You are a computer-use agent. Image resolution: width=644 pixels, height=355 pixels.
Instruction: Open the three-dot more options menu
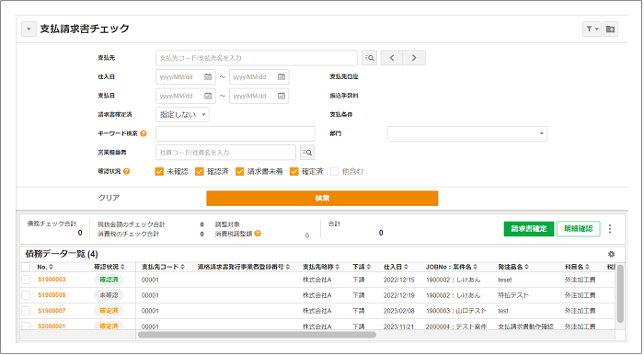click(610, 229)
